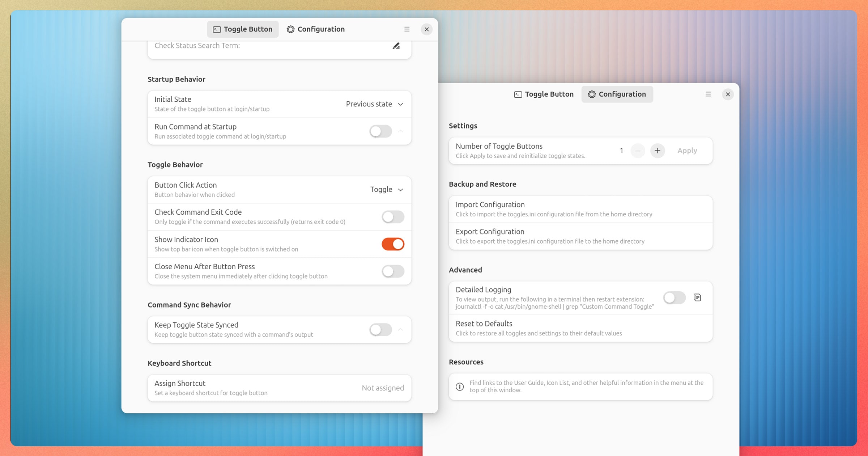868x456 pixels.
Task: Click the minus button for toggle count
Action: [638, 151]
